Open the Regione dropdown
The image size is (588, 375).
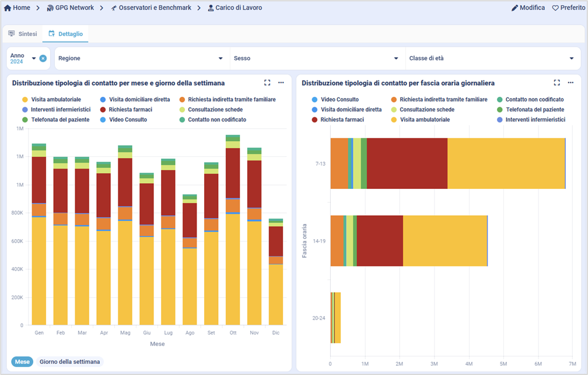[140, 58]
